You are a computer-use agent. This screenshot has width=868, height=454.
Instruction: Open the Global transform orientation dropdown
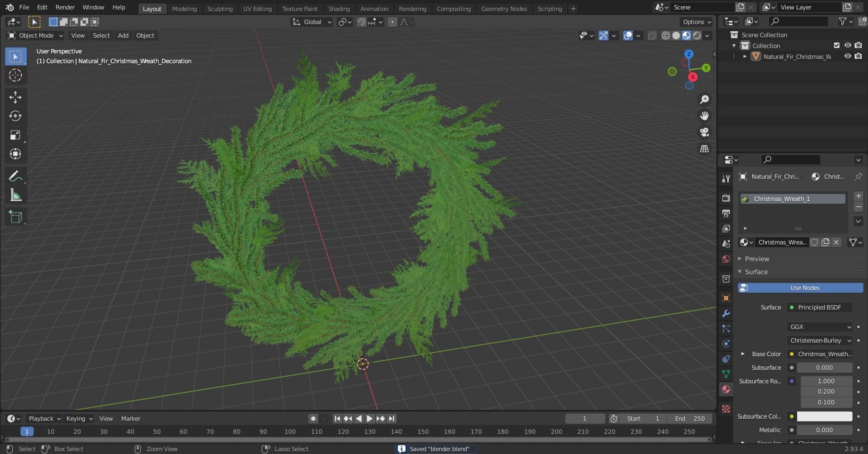point(312,22)
